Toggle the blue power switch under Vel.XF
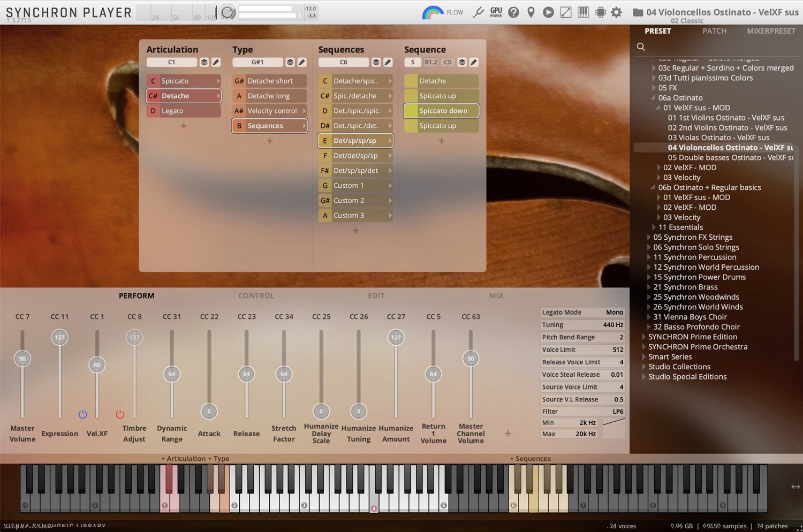Viewport: 803px width, 532px height. tap(82, 414)
